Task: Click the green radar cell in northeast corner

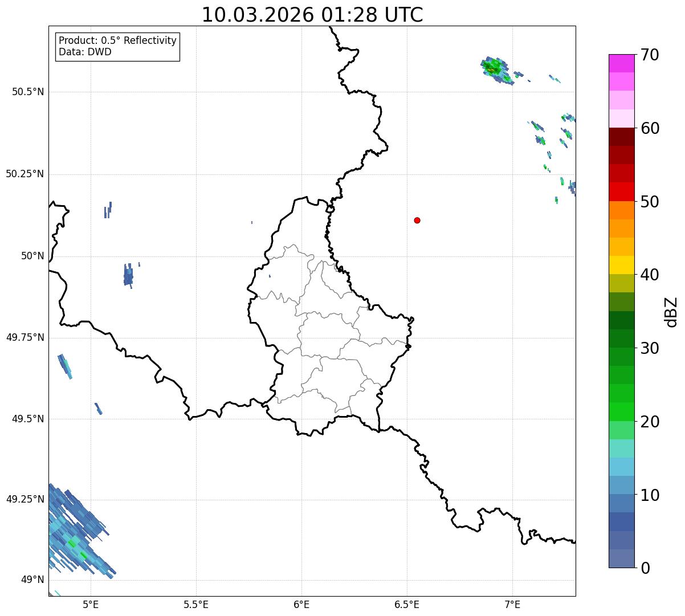Action: 497,70
